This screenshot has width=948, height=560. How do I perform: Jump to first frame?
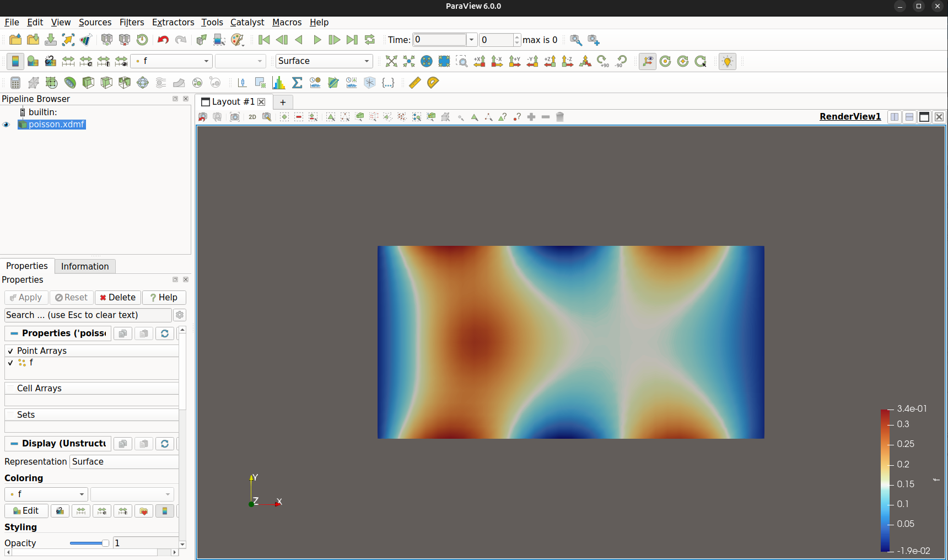264,40
